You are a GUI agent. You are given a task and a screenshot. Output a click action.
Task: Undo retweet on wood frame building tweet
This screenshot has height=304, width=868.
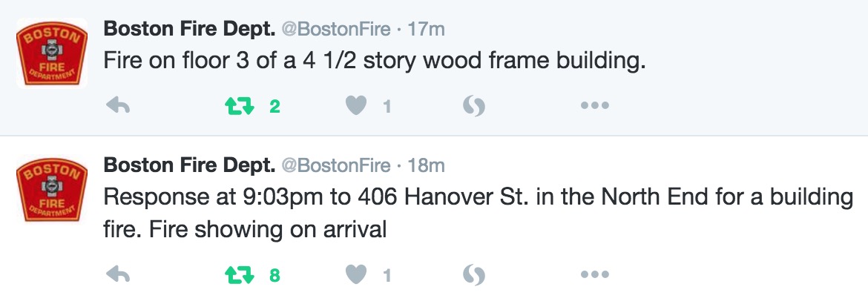240,105
